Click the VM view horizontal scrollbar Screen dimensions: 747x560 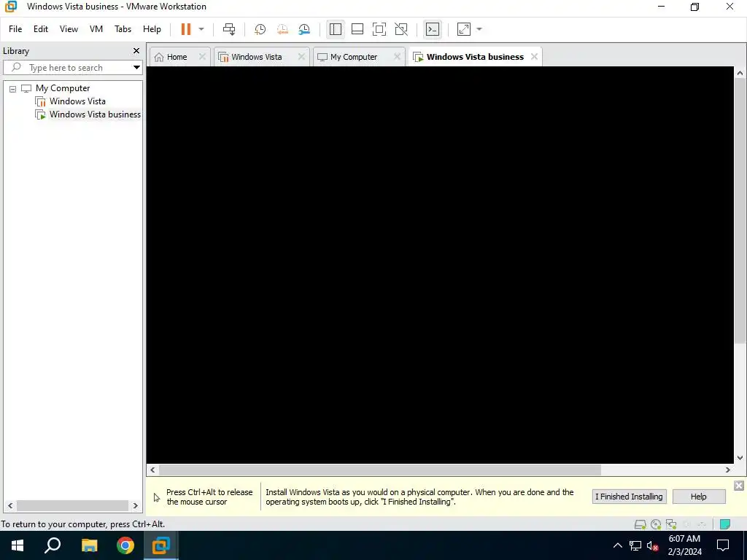(379, 470)
